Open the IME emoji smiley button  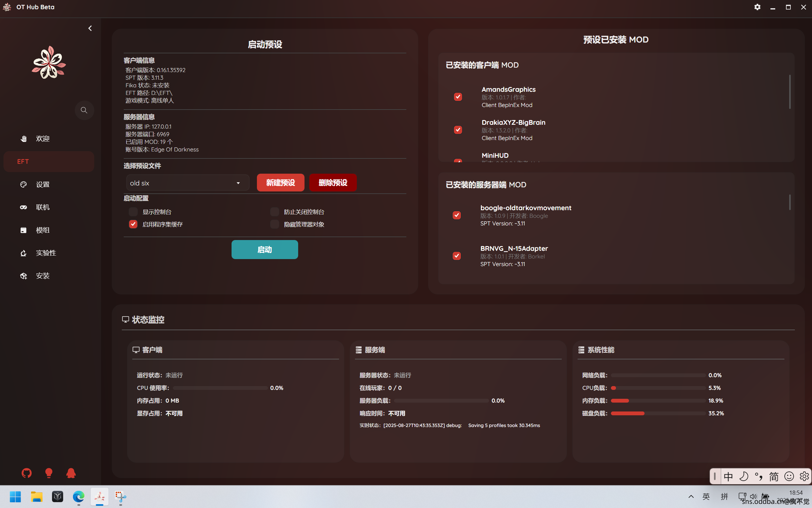pos(789,477)
